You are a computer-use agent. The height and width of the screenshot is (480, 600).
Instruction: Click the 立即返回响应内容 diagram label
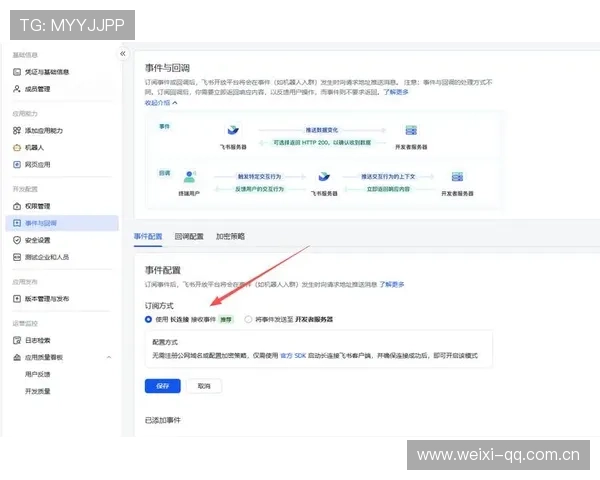388,189
